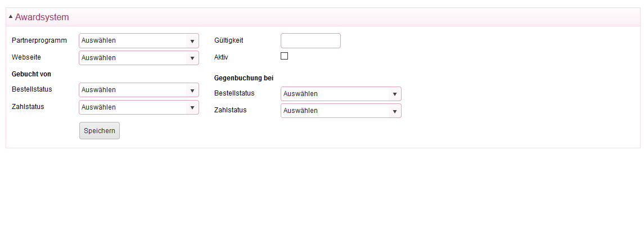This screenshot has height=241, width=644.
Task: Click Zahlstatus label under Gegenbuchung bei
Action: (x=231, y=110)
